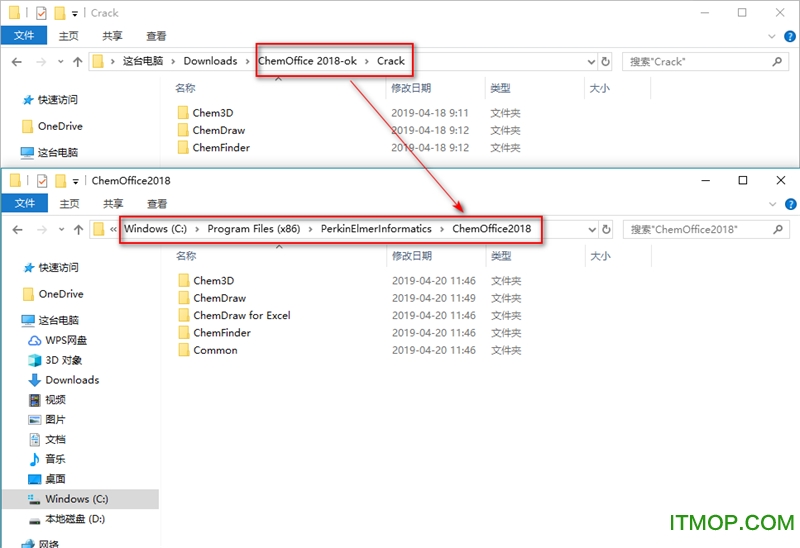Select WPS网盘 in the navigation pane
Viewport: 800px width, 548px height.
67,340
